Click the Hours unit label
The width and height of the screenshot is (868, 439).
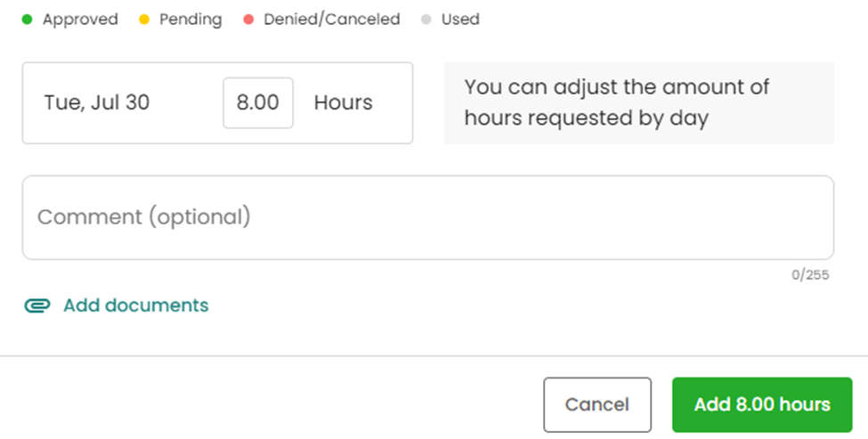(343, 102)
